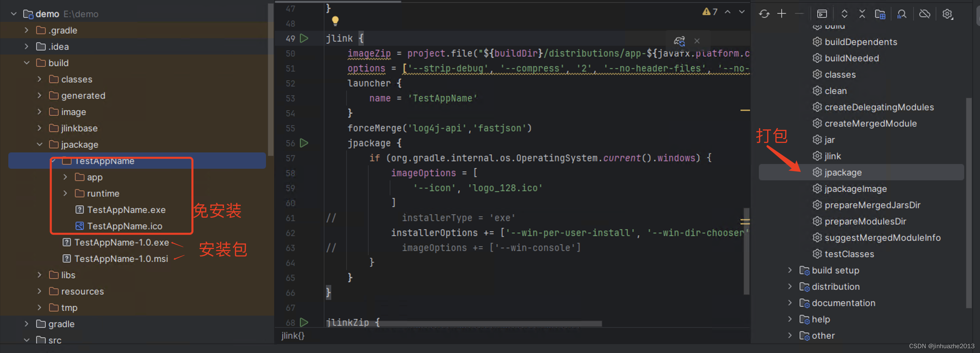Close the floating Gradle reload popup
This screenshot has height=353, width=980.
697,41
